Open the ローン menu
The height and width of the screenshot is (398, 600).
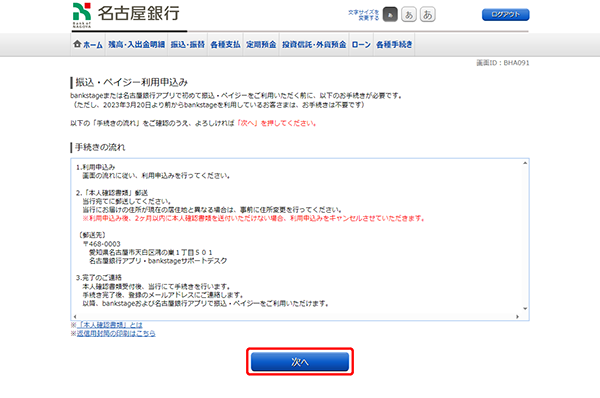361,45
